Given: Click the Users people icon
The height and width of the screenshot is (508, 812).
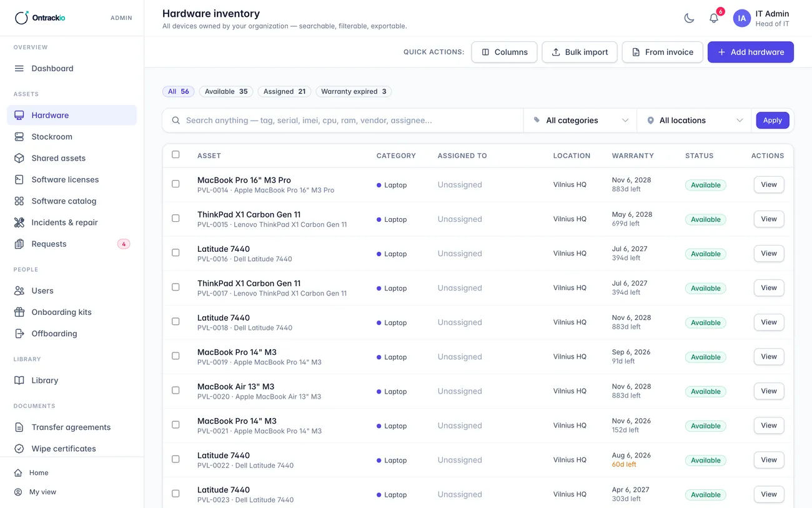Looking at the screenshot, I should (x=19, y=291).
